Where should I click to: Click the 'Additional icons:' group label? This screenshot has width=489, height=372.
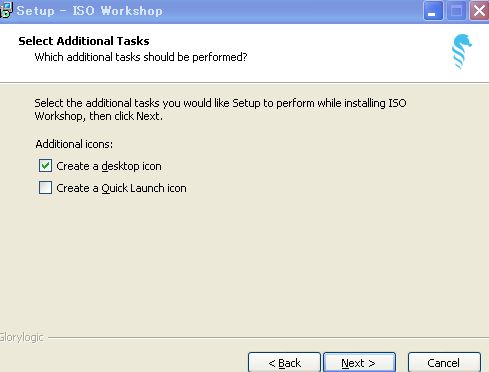(74, 144)
